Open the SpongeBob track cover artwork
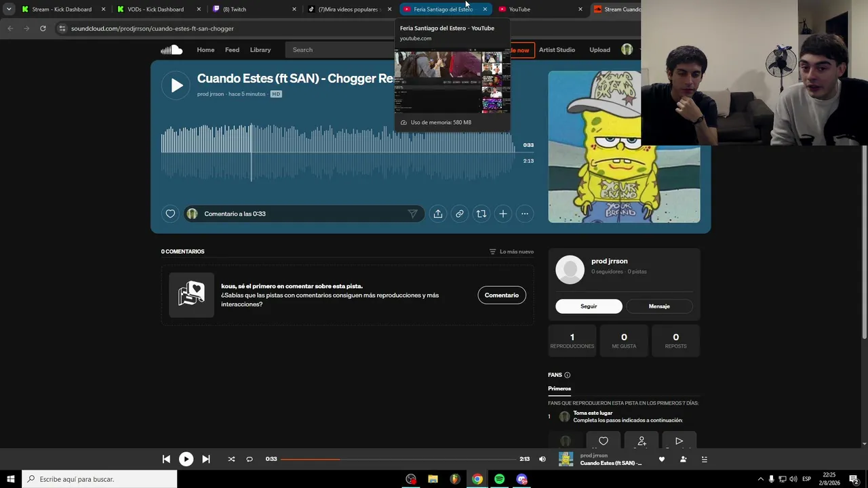 [624, 146]
